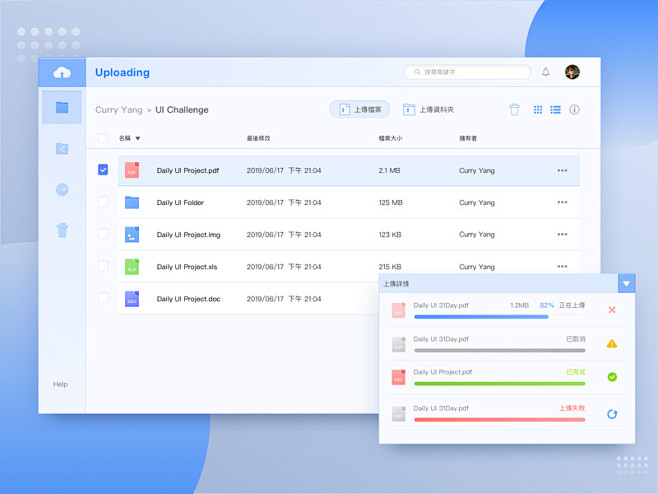Check the Daily UI Project.doc checkbox
This screenshot has width=658, height=494.
tap(103, 298)
